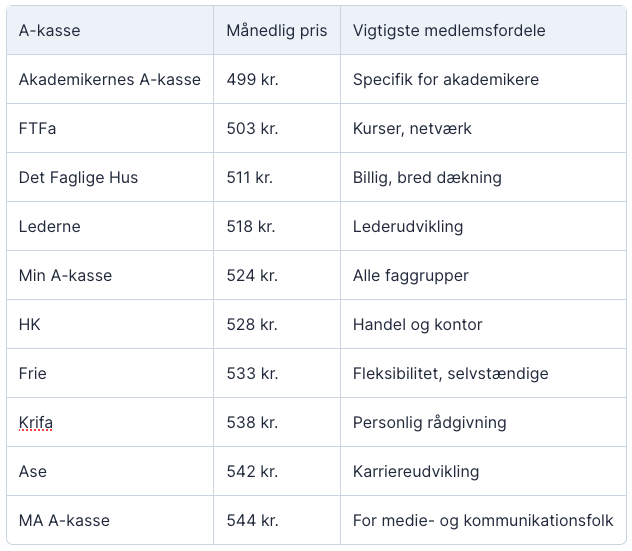Click the 'Lederne' row name
The width and height of the screenshot is (632, 551).
pyautogui.click(x=49, y=226)
